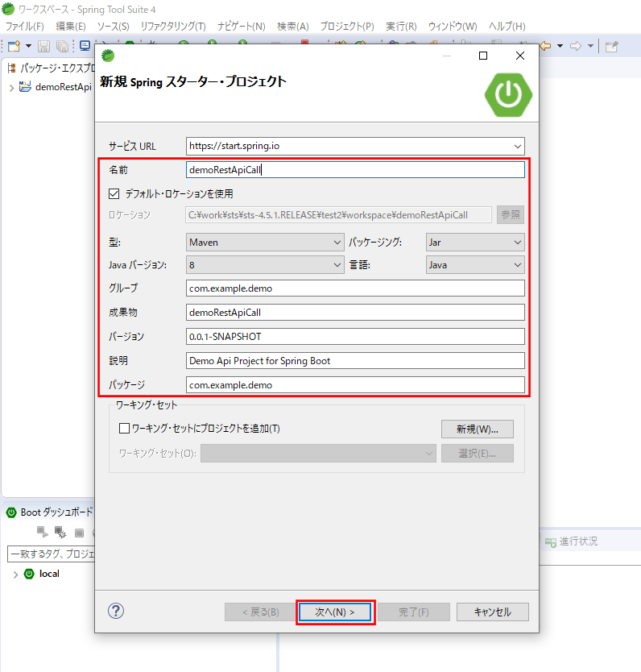This screenshot has height=672, width=641.
Task: Open the ウィンドウ(W) menu
Action: pyautogui.click(x=453, y=27)
